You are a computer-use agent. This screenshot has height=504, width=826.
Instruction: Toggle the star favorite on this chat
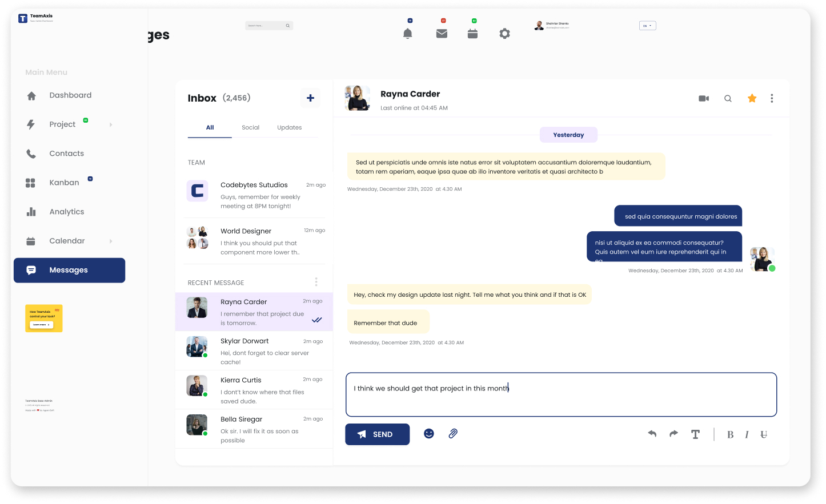(752, 98)
